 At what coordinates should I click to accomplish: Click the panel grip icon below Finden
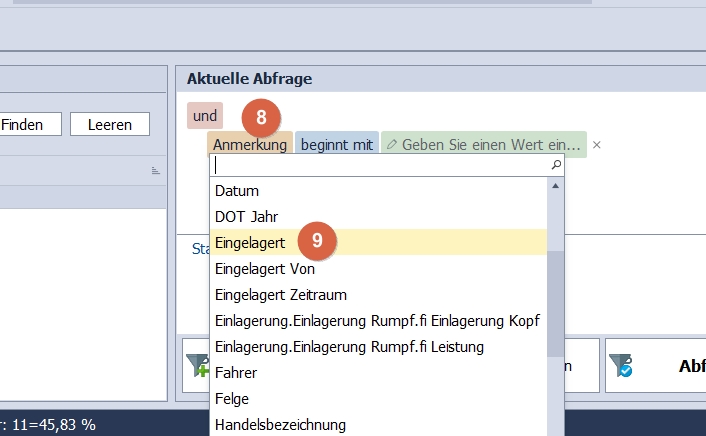pos(156,171)
